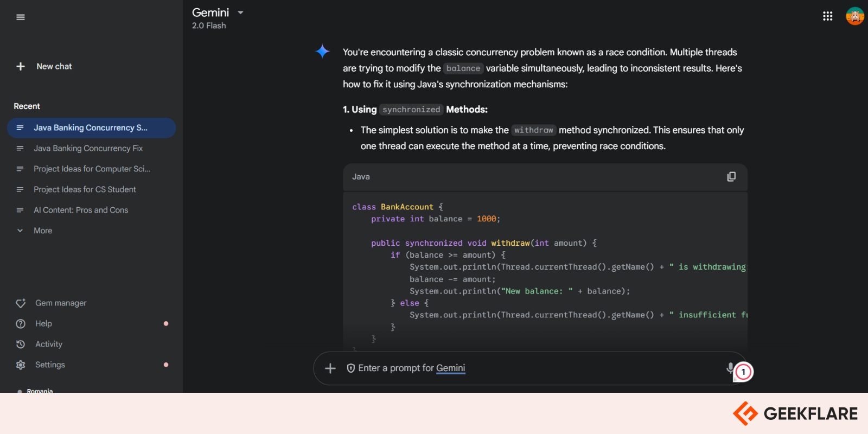This screenshot has width=868, height=434.
Task: Expand More recent chats
Action: [x=43, y=231]
